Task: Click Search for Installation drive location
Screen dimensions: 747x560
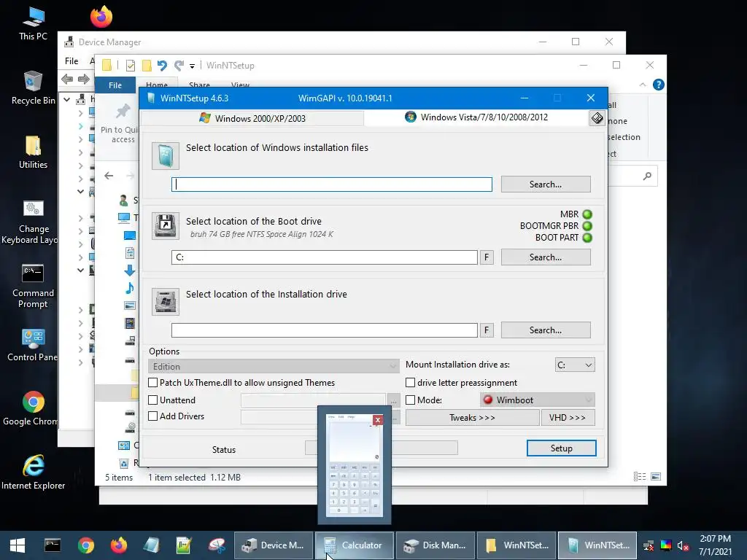Action: tap(546, 330)
